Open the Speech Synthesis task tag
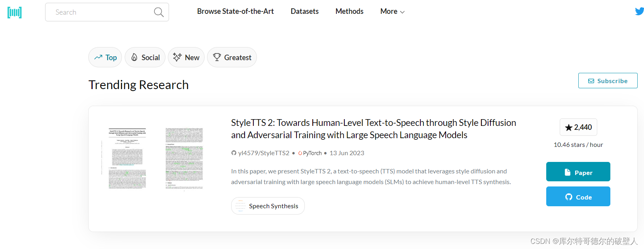This screenshot has width=644, height=249. coord(268,206)
